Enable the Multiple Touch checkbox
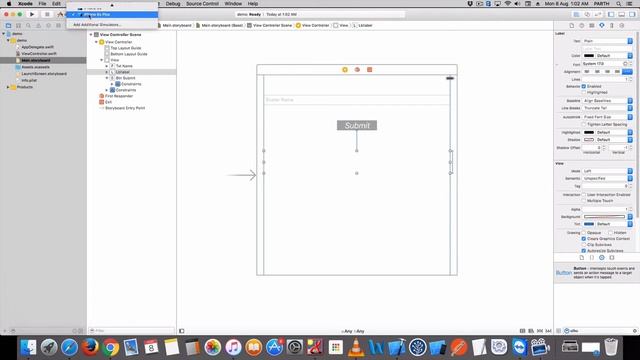640x360 pixels. [584, 201]
